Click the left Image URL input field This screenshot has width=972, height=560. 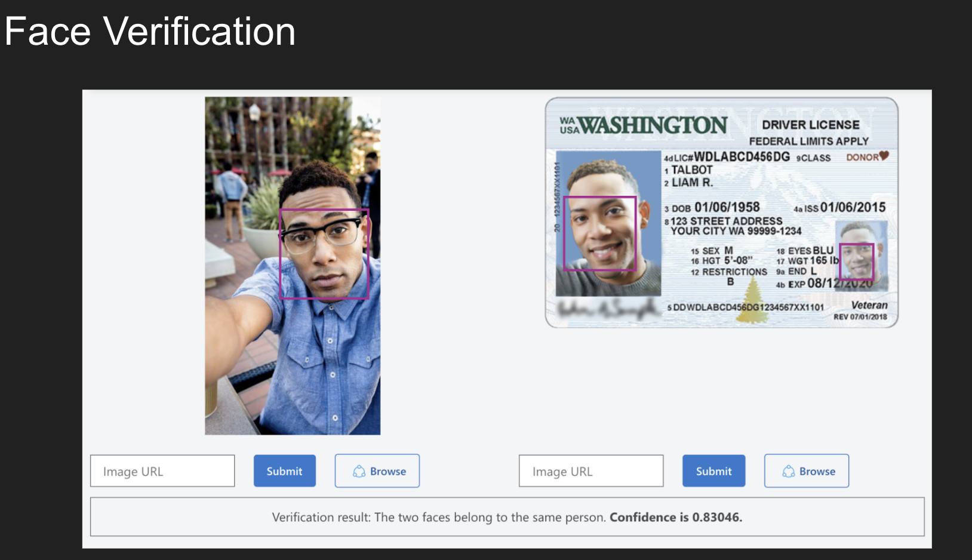[162, 471]
